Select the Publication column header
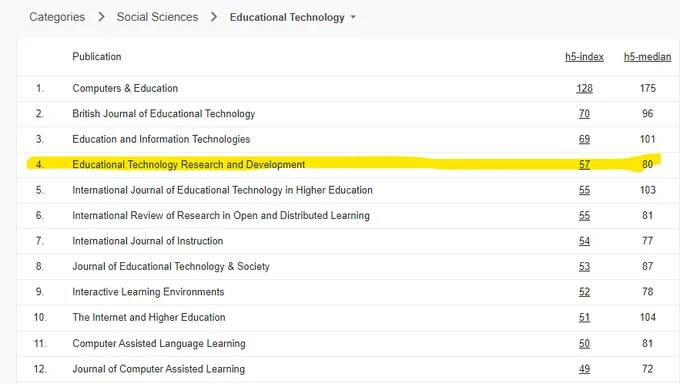The width and height of the screenshot is (680, 384). pyautogui.click(x=97, y=57)
